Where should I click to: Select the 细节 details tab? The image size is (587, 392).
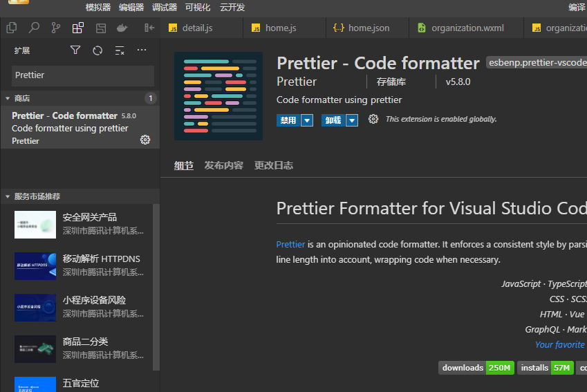183,165
